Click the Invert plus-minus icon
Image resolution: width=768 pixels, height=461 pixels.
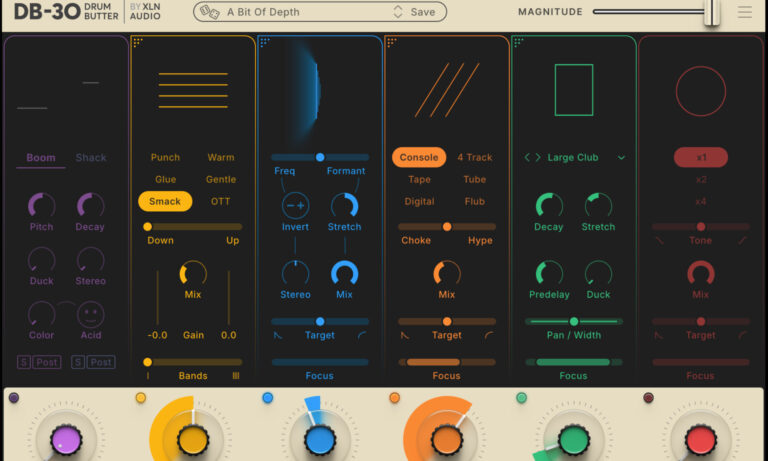tap(295, 206)
